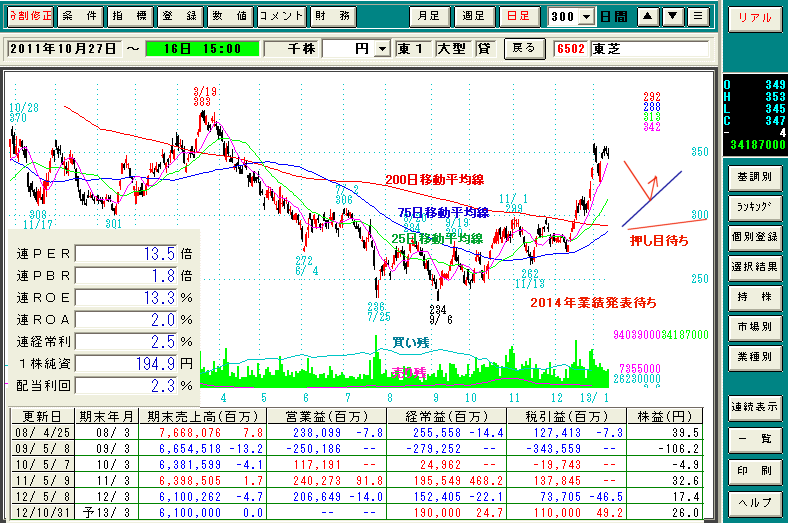Click the 連PER value 13.5 field
Image resolution: width=788 pixels, height=523 pixels.
[127, 254]
